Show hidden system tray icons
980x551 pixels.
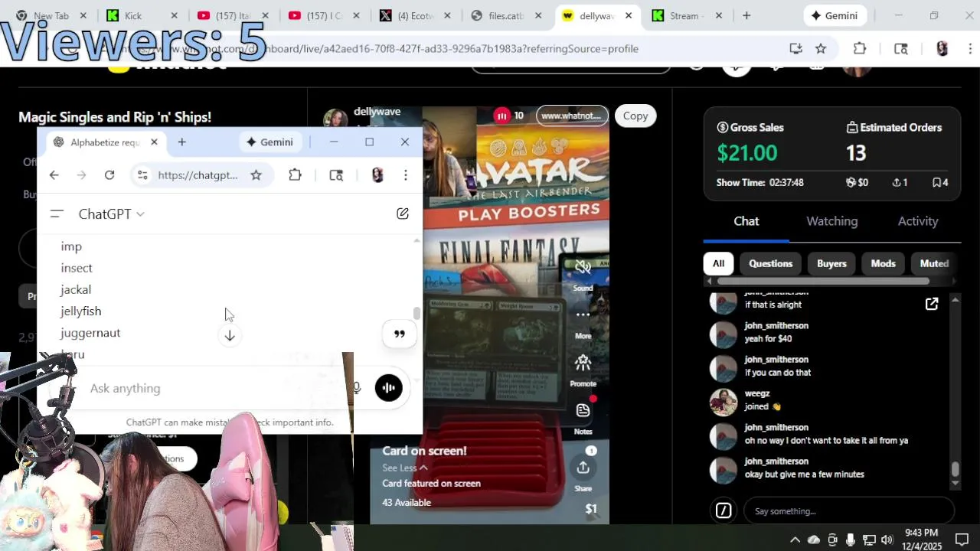795,540
